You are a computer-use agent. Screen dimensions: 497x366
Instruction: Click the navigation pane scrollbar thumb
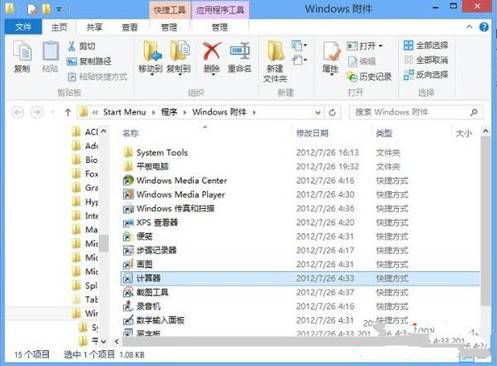(x=104, y=243)
